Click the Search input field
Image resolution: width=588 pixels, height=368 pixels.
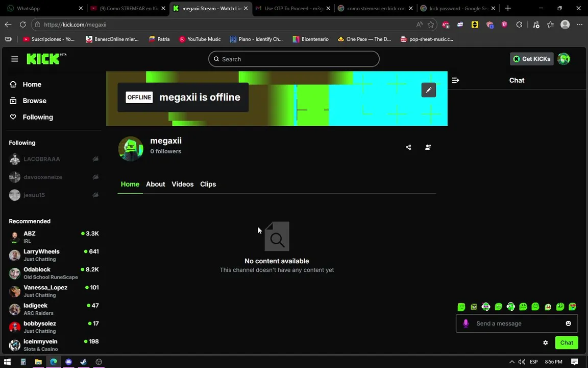coord(293,59)
